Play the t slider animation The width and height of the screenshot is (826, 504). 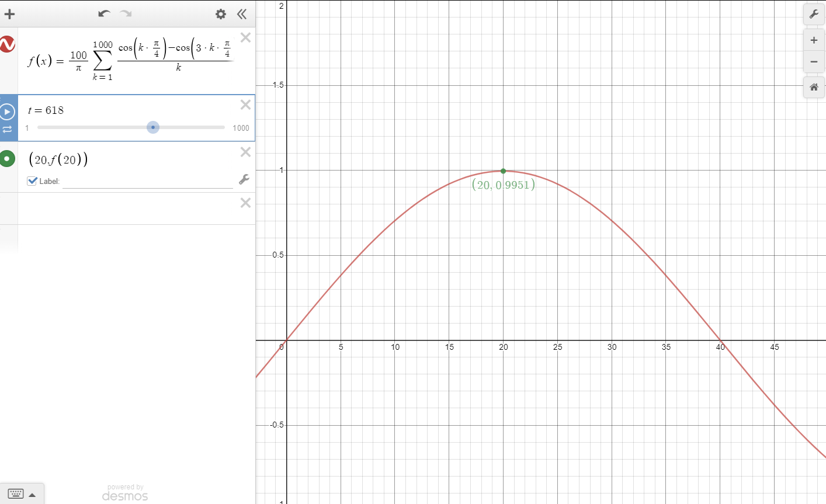pos(8,111)
